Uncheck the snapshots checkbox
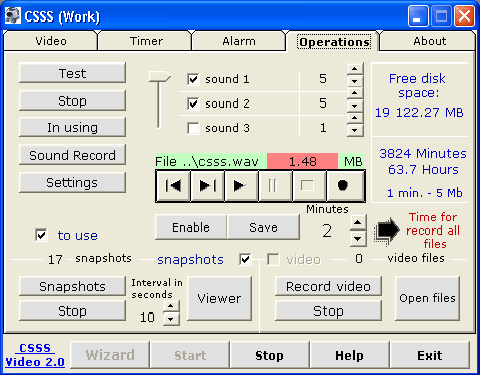The width and height of the screenshot is (480, 375). 245,259
